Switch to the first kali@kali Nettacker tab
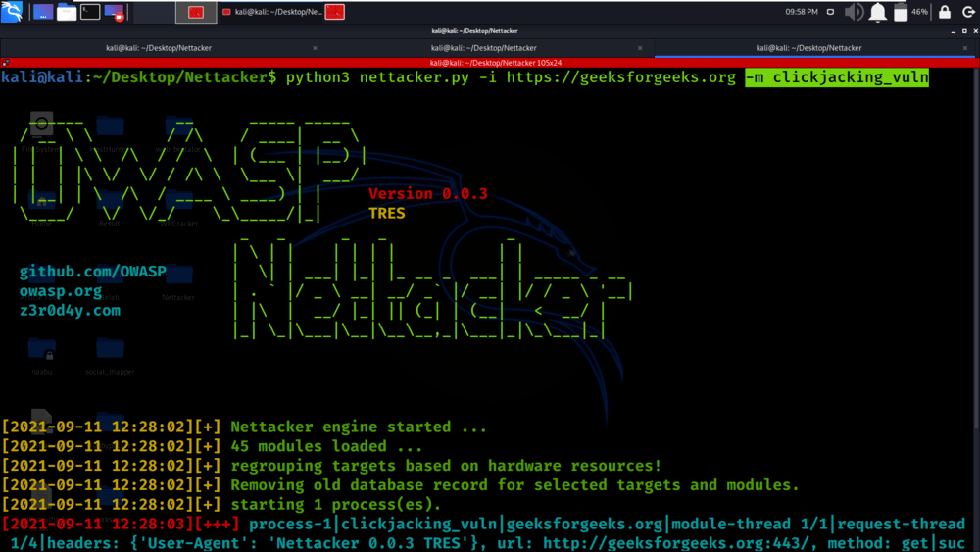Image resolution: width=980 pixels, height=552 pixels. coord(159,47)
